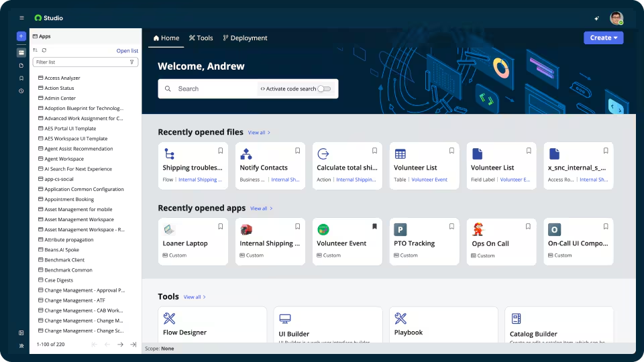Click the filter funnel icon
Screen dimensions: 644x362
coord(132,62)
